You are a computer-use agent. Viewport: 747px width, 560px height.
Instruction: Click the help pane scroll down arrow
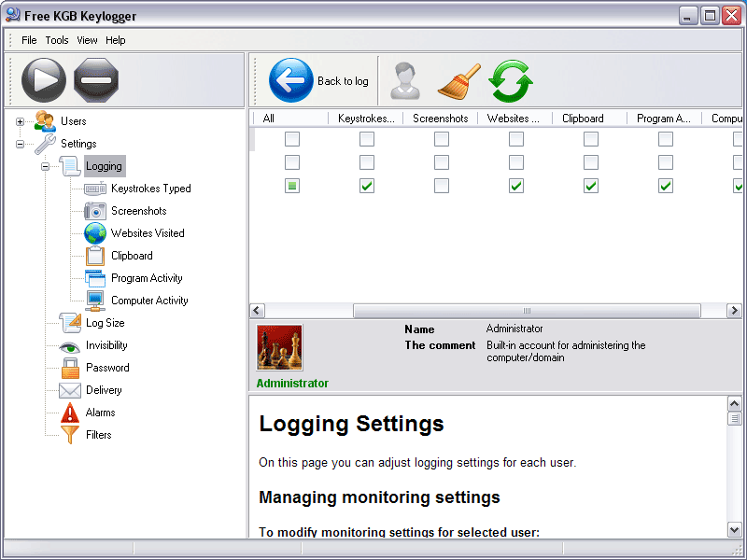734,529
